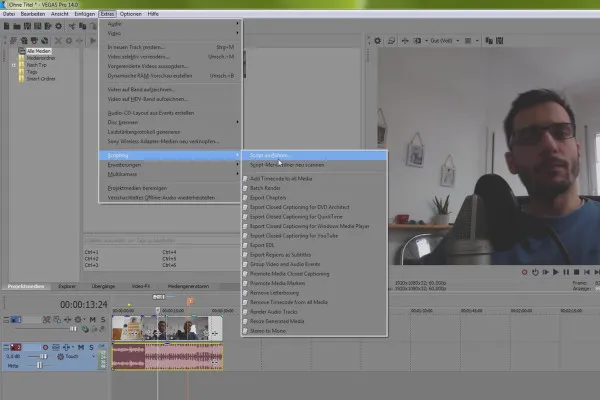Switch to the Explorer tab

tap(67, 286)
